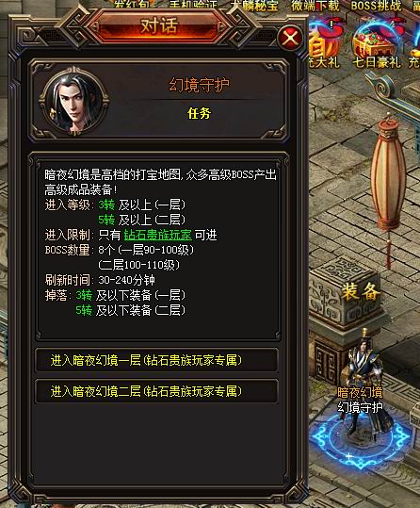Viewport: 420px width, 508px height.
Task: Choose 进入暗夜幻境一层 option
Action: click(156, 360)
